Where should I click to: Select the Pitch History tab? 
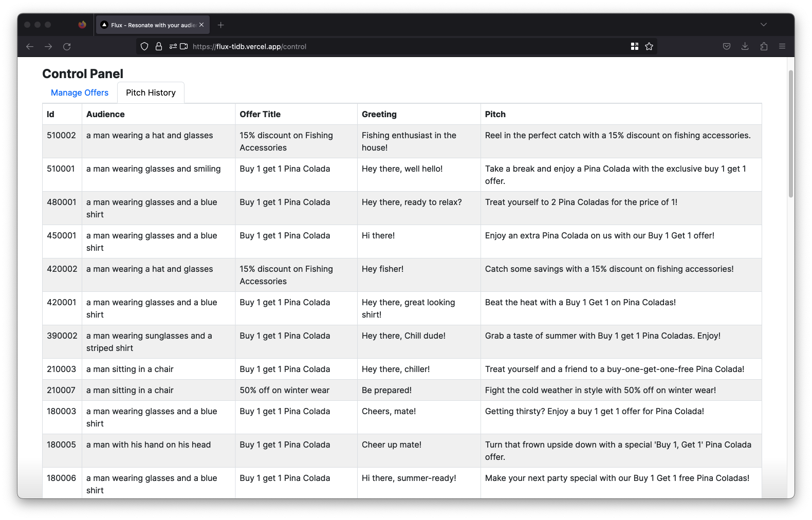tap(151, 93)
